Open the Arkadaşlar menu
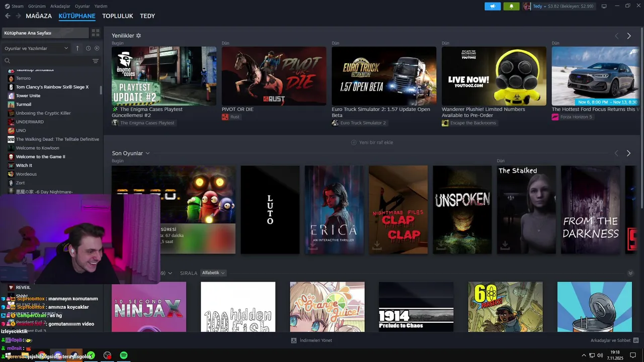This screenshot has width=644, height=362. coord(60,6)
